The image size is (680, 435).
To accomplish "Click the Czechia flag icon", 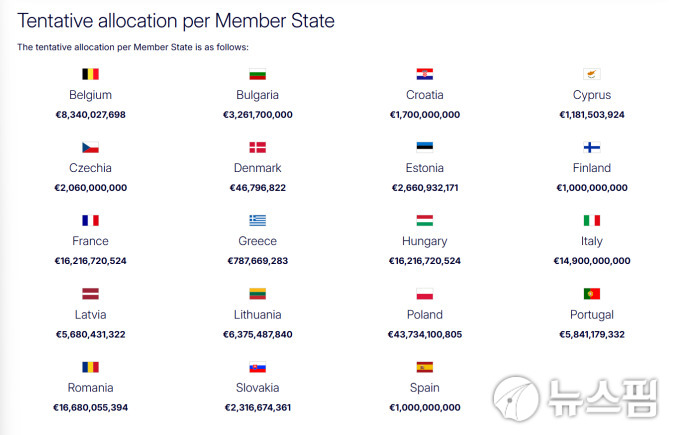I will pos(90,147).
